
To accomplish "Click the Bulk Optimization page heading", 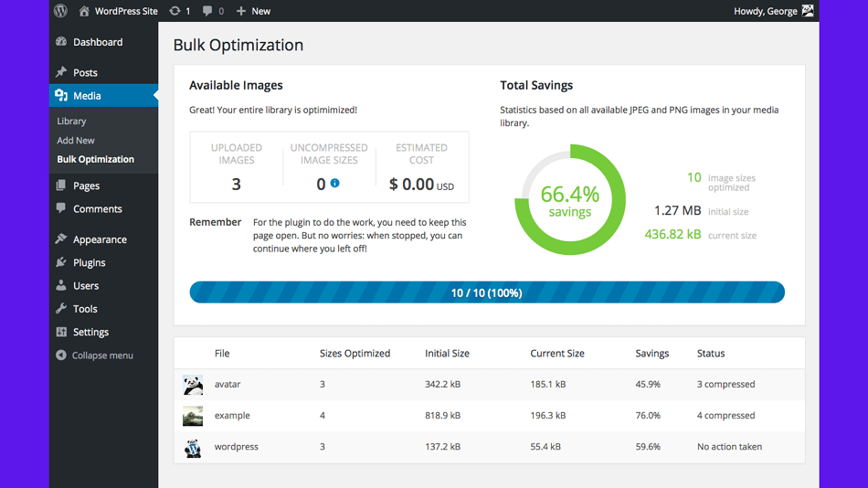I will click(238, 45).
